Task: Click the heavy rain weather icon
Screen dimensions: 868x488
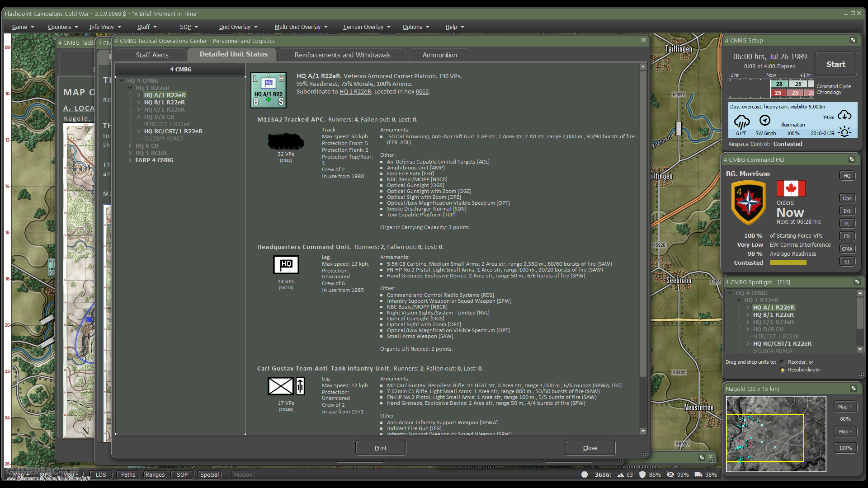Action: 741,122
